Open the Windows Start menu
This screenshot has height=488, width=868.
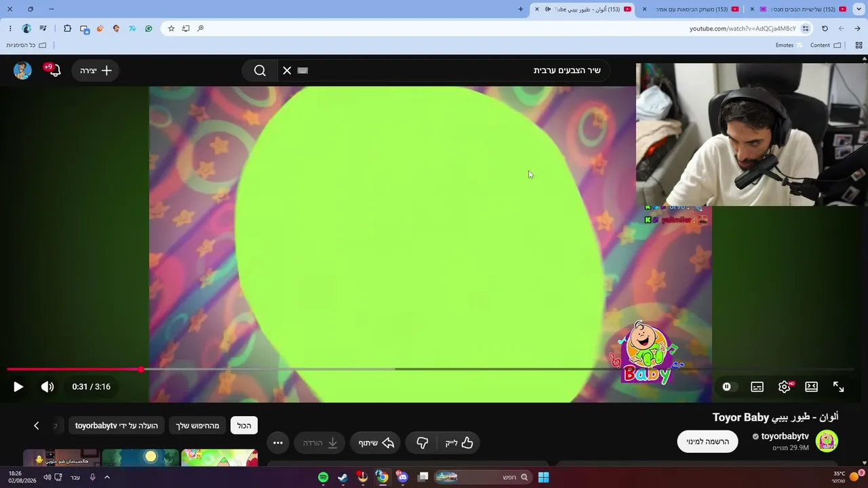coord(543,477)
